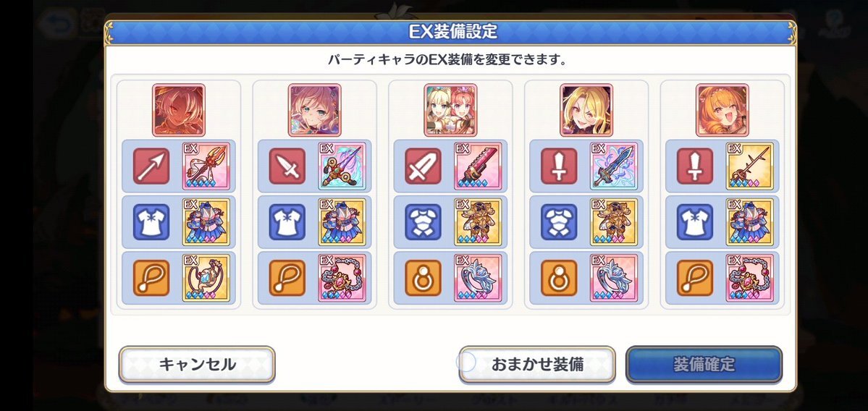Select the blonde fourth character portrait
This screenshot has width=868, height=411.
point(586,110)
